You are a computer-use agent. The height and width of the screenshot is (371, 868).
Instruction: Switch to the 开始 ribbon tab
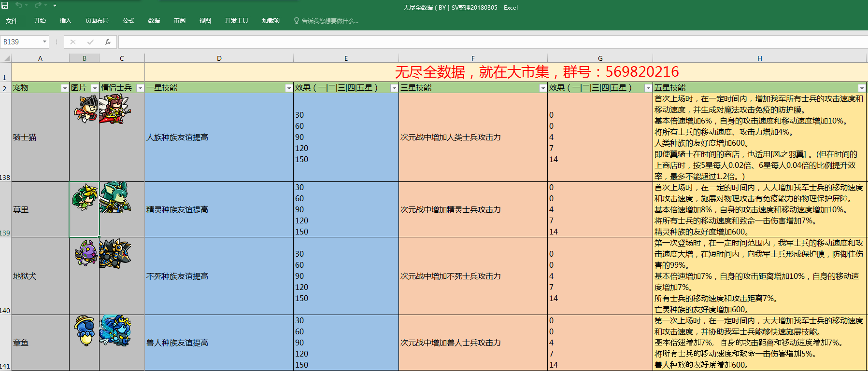(40, 21)
